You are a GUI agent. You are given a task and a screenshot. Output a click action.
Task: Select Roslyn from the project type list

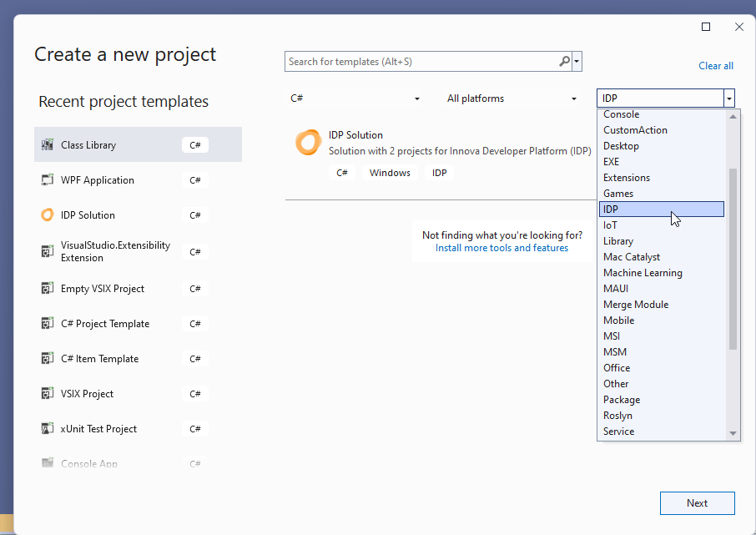[x=617, y=416]
